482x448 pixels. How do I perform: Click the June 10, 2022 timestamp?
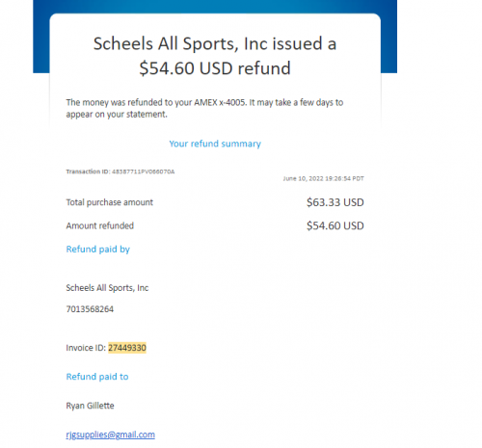(x=324, y=178)
